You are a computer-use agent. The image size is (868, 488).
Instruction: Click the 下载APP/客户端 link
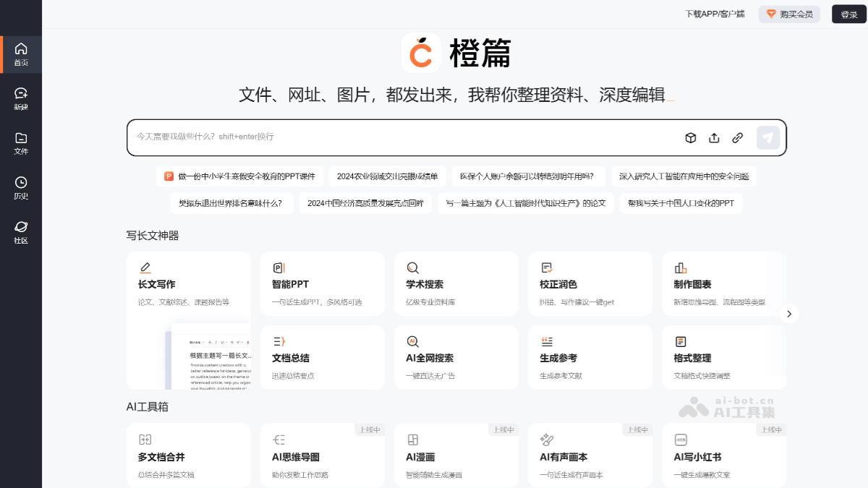coord(715,14)
